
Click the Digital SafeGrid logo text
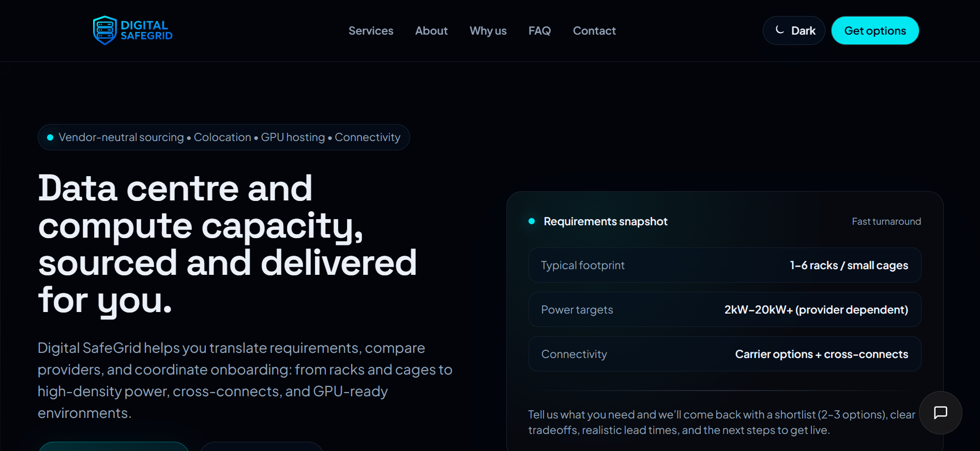pyautogui.click(x=146, y=30)
